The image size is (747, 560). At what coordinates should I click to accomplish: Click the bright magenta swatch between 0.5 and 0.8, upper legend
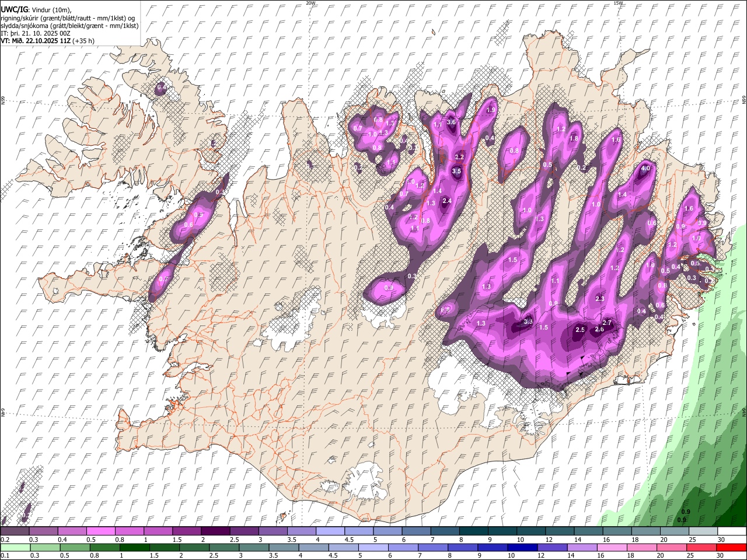(100, 531)
